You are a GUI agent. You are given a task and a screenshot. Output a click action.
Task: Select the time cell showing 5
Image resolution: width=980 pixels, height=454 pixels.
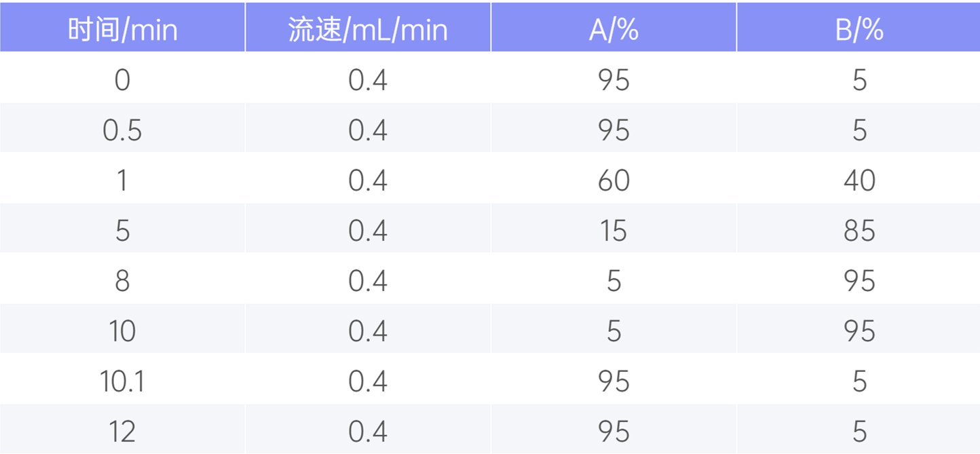(122, 231)
